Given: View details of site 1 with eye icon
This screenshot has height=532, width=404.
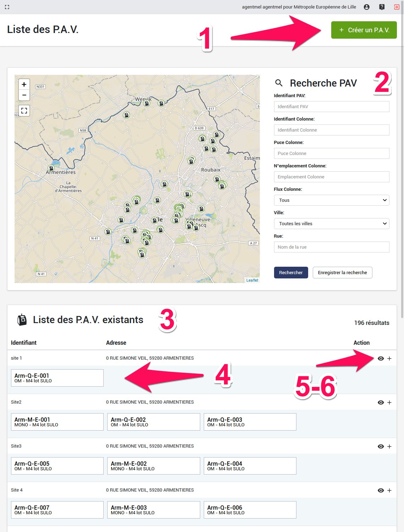Looking at the screenshot, I should 381,358.
